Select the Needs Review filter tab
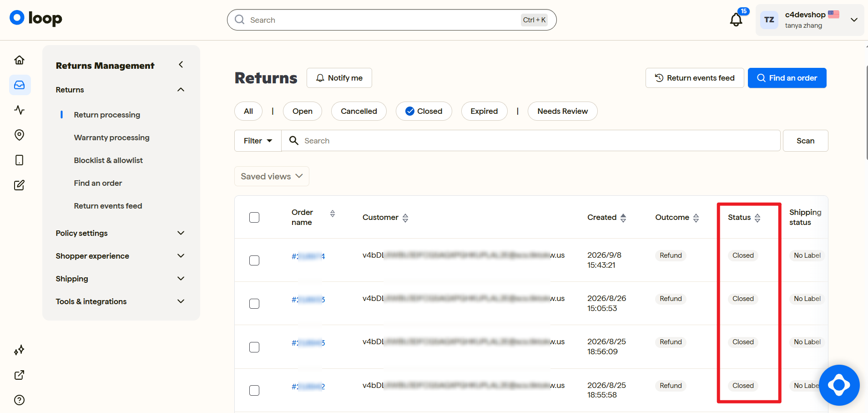This screenshot has height=413, width=868. pos(563,111)
